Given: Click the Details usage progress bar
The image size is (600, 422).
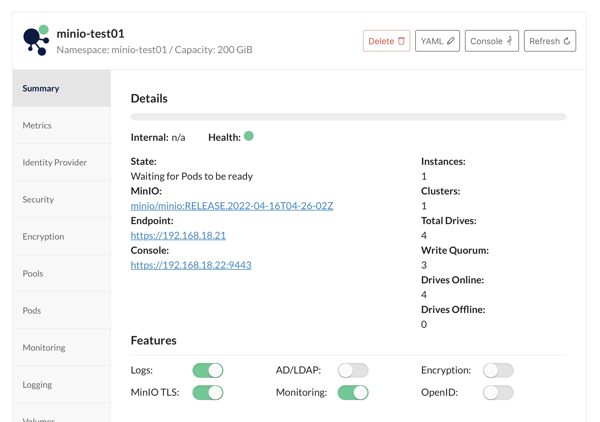Looking at the screenshot, I should [348, 117].
